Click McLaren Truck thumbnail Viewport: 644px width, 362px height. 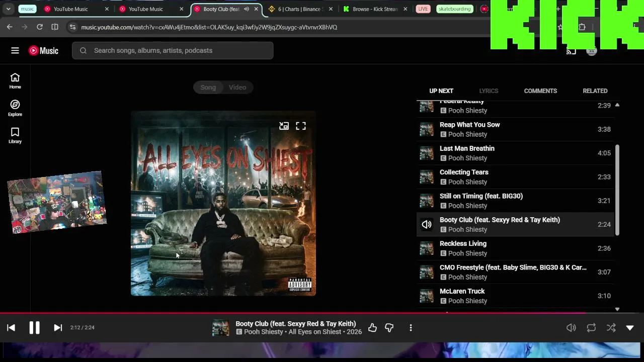427,296
